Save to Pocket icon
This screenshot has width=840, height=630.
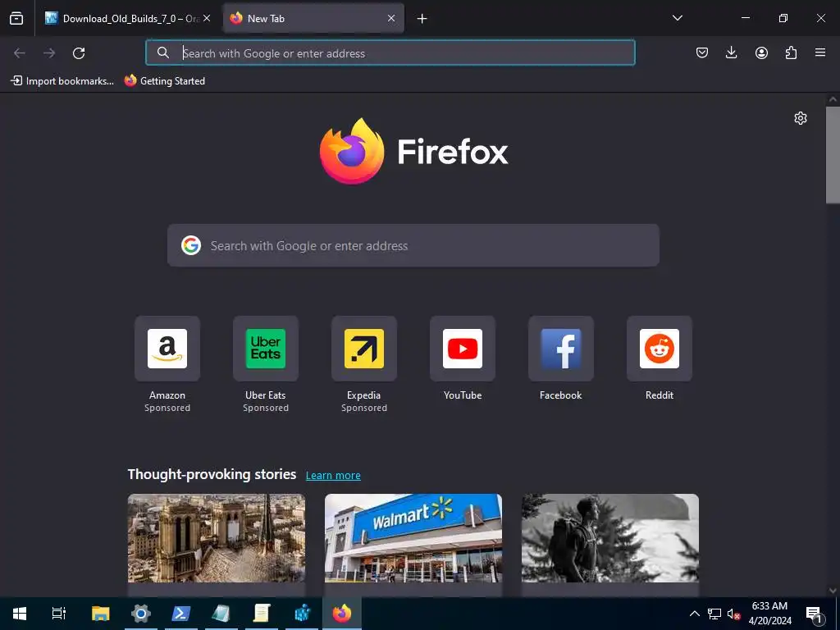coord(702,52)
